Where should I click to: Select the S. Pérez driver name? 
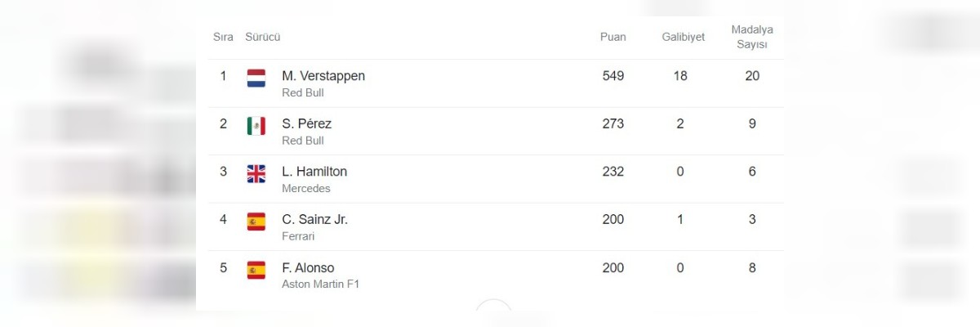coord(306,124)
